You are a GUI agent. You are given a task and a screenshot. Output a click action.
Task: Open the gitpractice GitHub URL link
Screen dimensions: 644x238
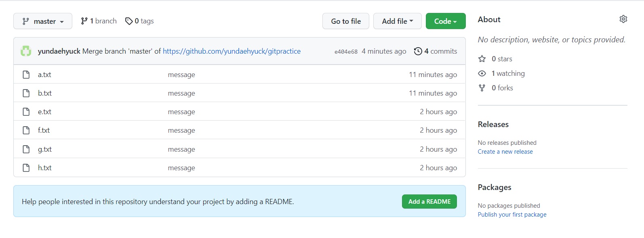point(232,51)
